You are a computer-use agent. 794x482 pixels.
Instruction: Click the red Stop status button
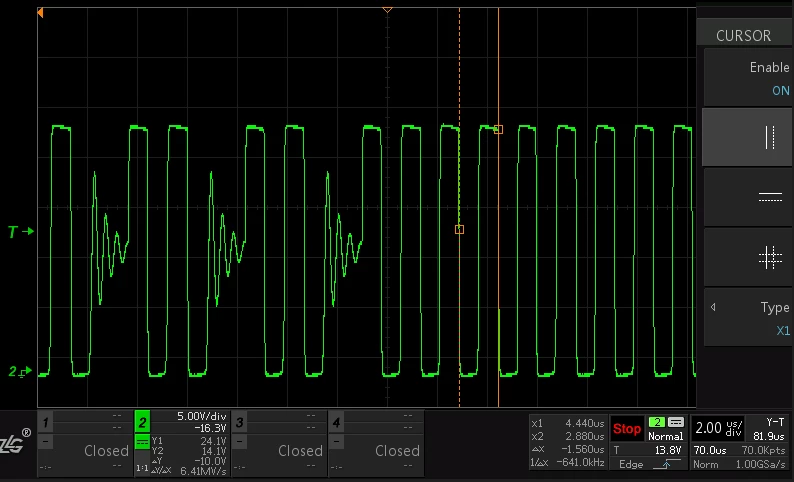(627, 429)
